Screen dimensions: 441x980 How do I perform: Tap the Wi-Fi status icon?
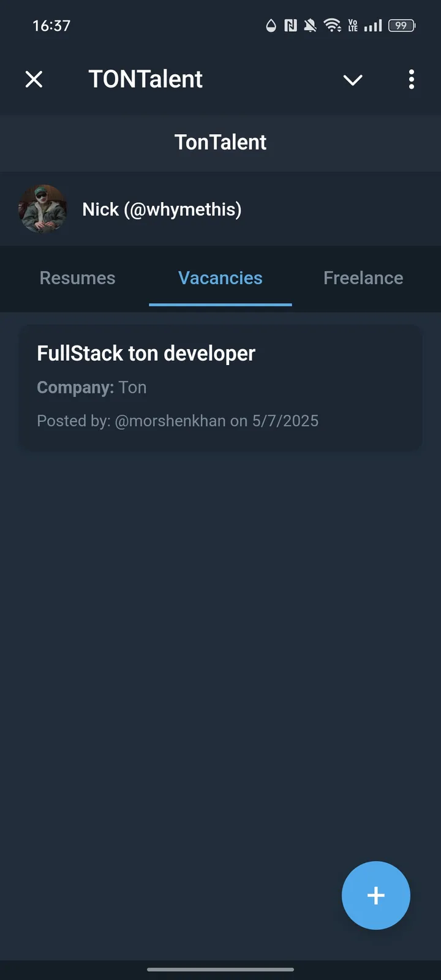(332, 26)
